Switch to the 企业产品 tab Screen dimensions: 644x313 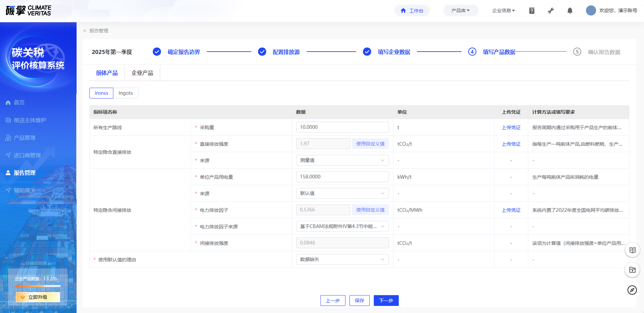(142, 73)
